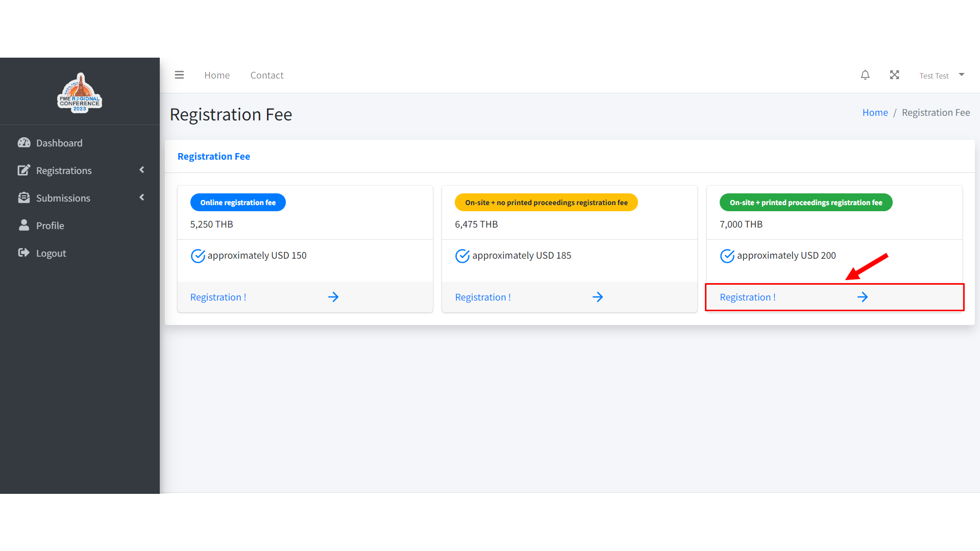Click Home breadcrumb link
Screen dimensions: 980x551
[x=875, y=112]
